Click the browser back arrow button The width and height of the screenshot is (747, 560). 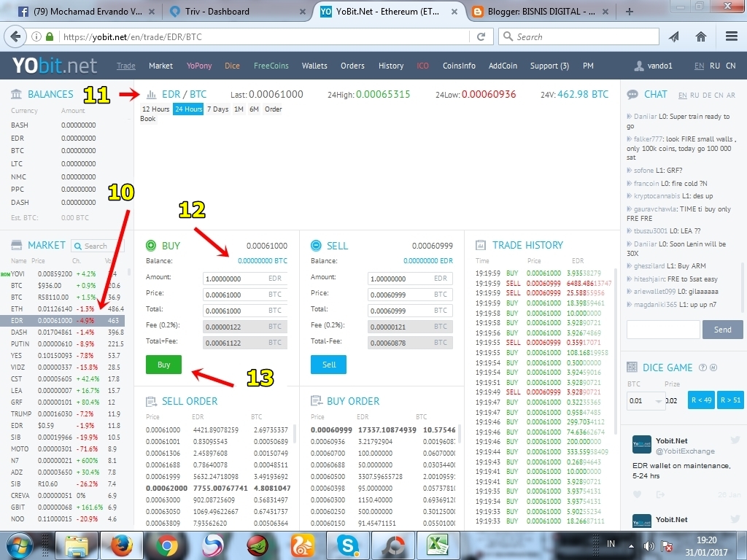(15, 36)
